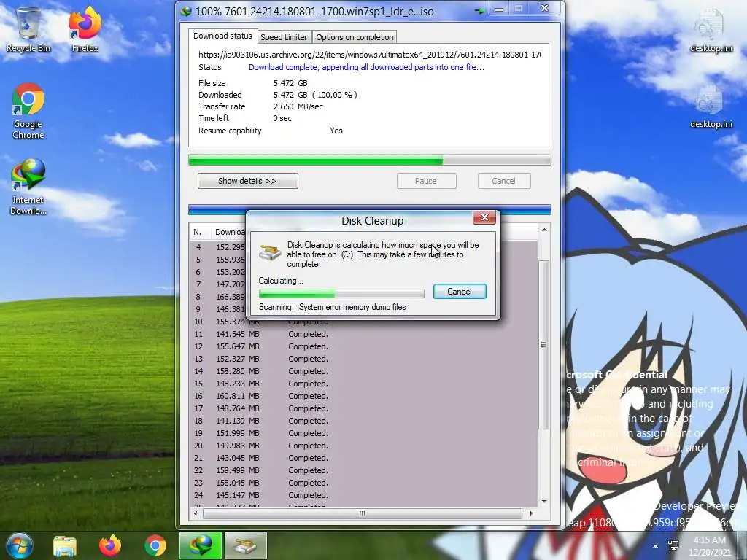The width and height of the screenshot is (747, 560).
Task: Open the Windows Start menu orb
Action: click(20, 545)
